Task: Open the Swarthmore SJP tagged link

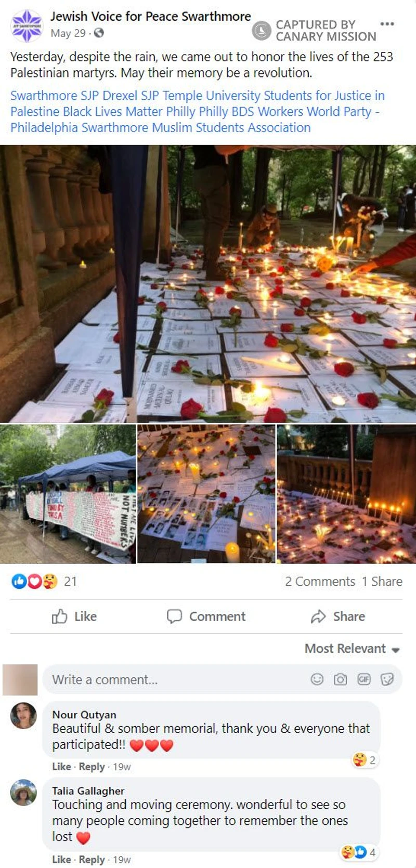Action: [x=55, y=96]
